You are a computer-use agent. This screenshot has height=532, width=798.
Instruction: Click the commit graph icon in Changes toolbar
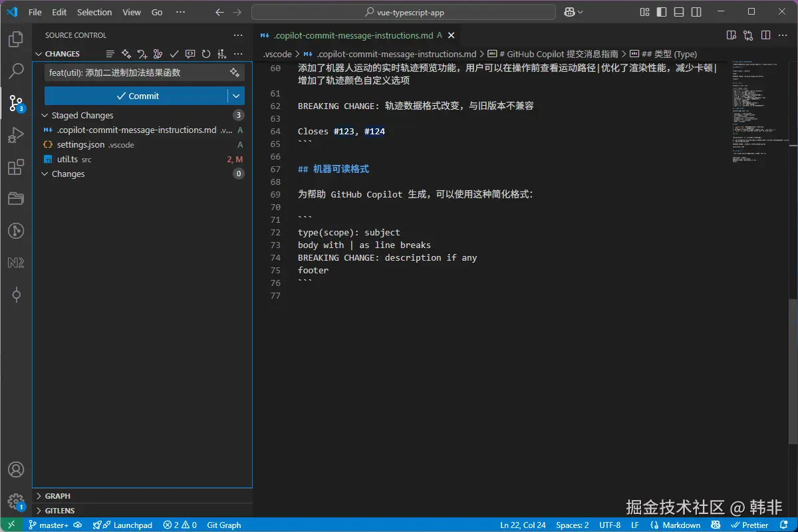158,54
